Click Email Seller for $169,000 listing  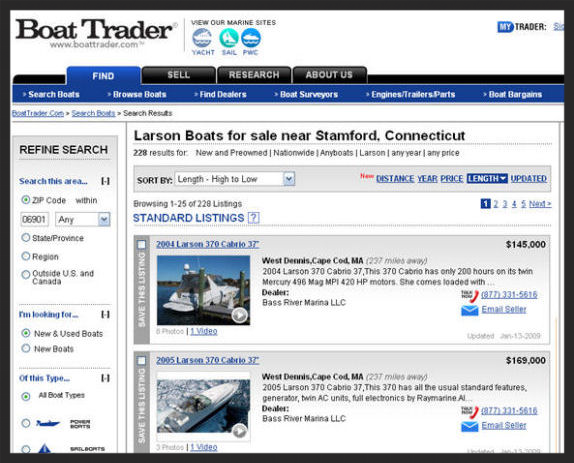[x=504, y=426]
